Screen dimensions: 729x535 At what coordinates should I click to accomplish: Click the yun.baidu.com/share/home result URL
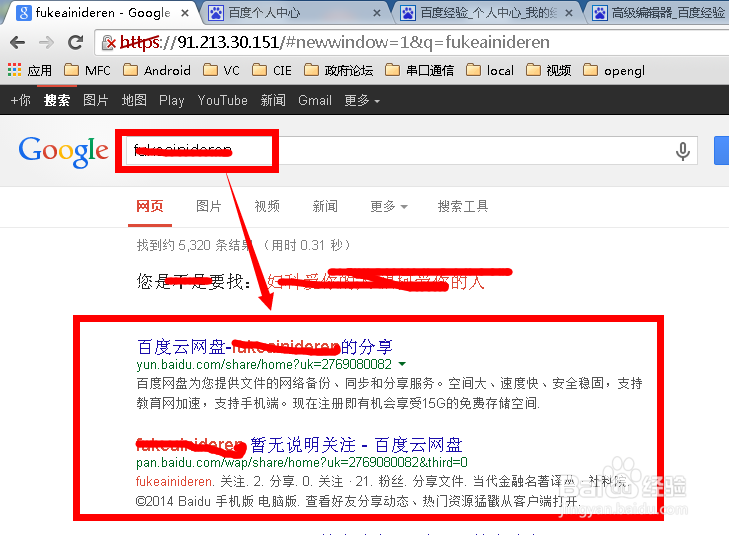264,364
